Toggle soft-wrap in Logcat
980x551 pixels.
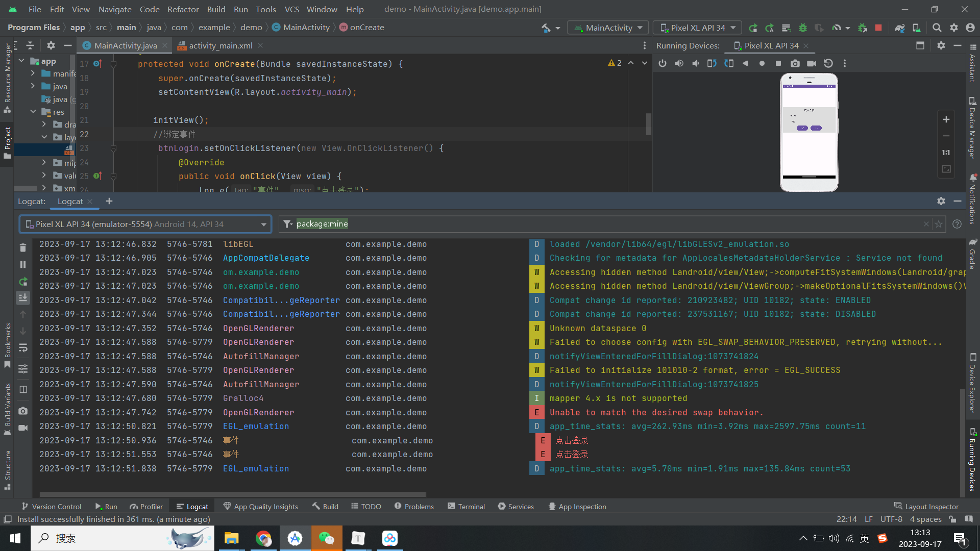point(23,348)
